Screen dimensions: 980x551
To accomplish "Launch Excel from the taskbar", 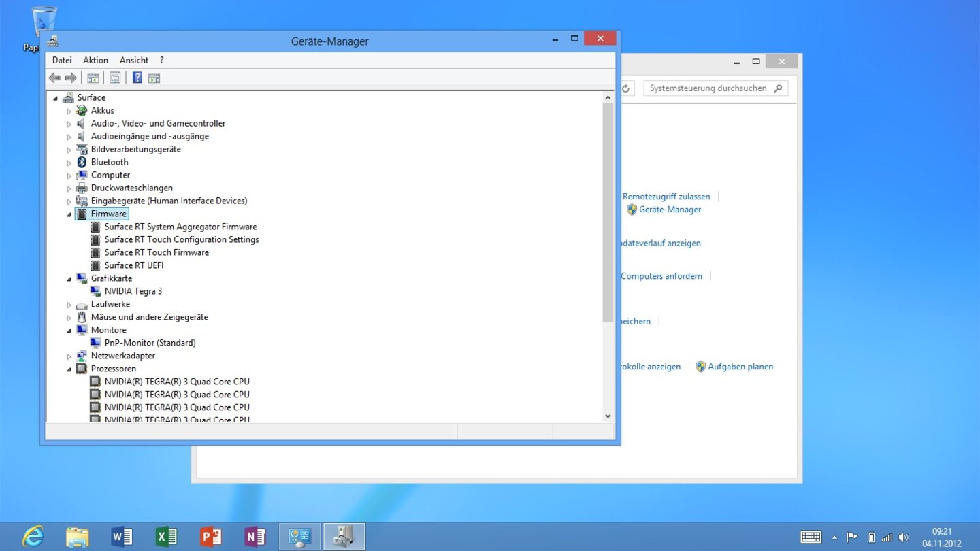I will (x=166, y=537).
